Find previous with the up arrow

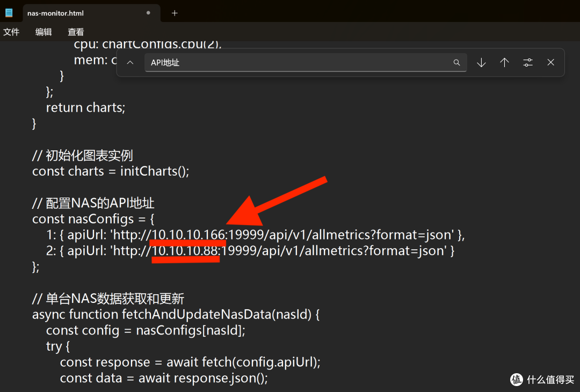504,62
